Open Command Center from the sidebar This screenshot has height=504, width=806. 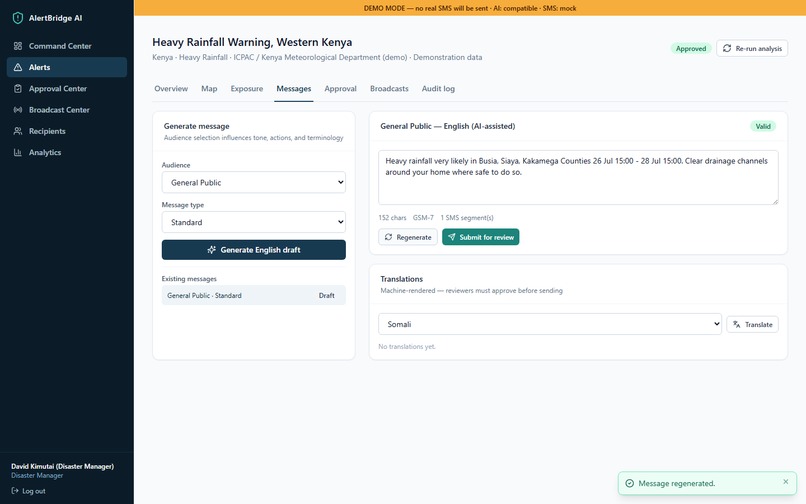(67, 46)
